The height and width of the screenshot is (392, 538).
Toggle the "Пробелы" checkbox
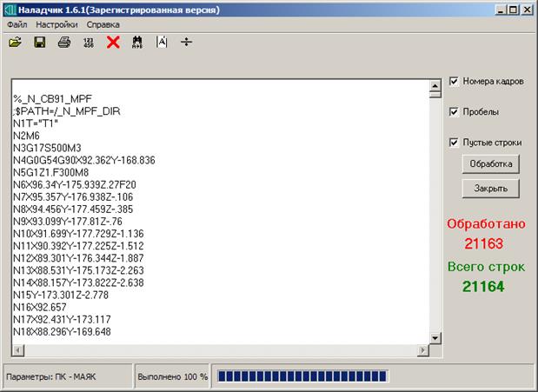455,112
